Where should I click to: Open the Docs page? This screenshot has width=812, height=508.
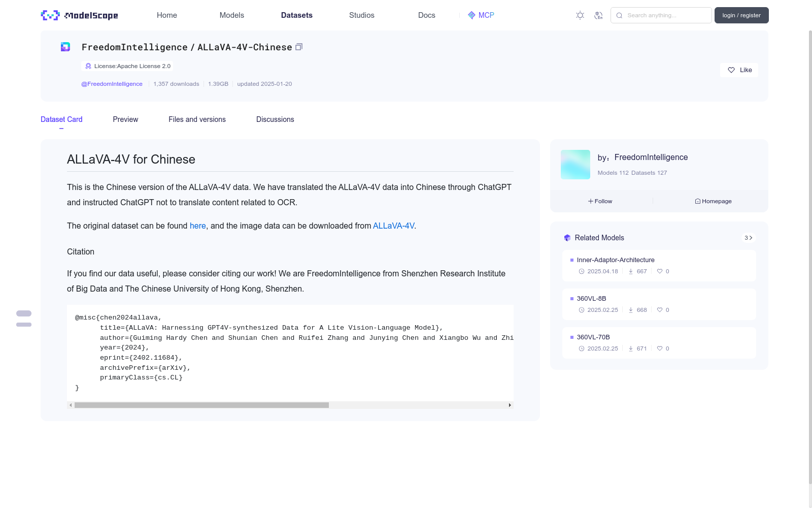tap(427, 15)
